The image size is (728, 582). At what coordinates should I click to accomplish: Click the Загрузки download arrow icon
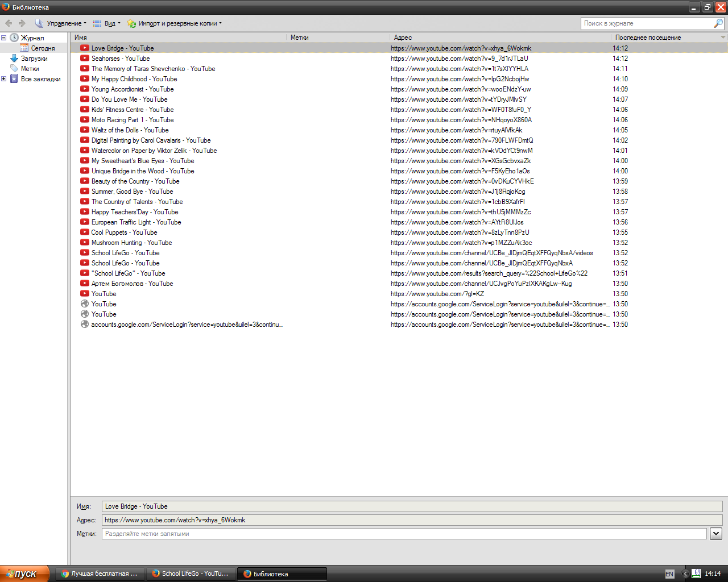(x=14, y=59)
